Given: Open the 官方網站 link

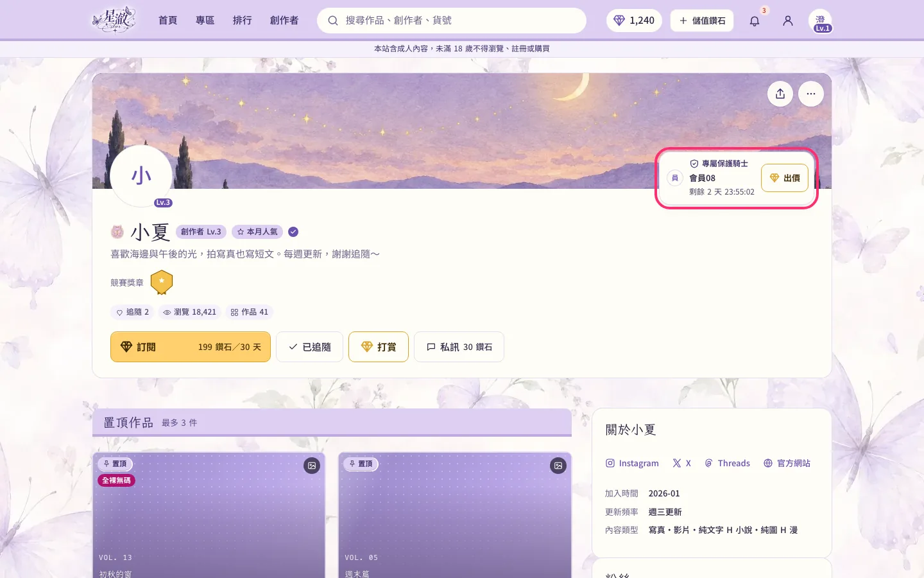Looking at the screenshot, I should pos(787,463).
